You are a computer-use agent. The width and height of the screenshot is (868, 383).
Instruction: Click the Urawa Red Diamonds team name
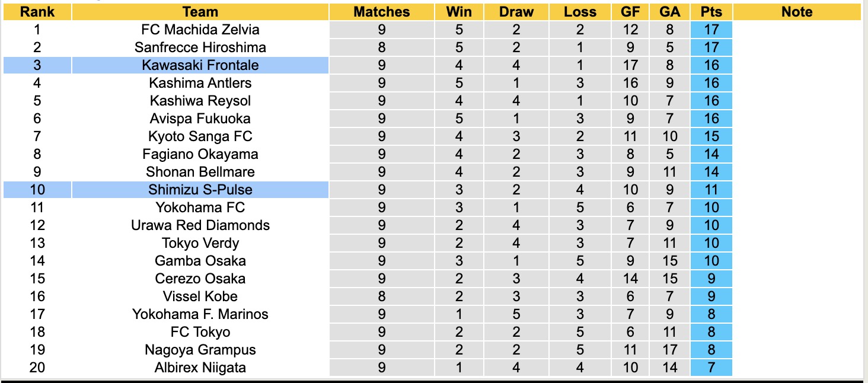(200, 225)
